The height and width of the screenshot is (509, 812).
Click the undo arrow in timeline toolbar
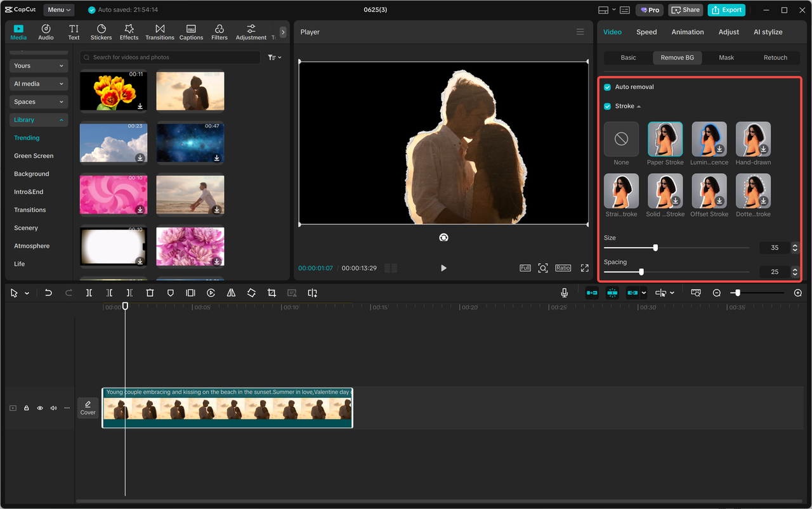point(48,293)
